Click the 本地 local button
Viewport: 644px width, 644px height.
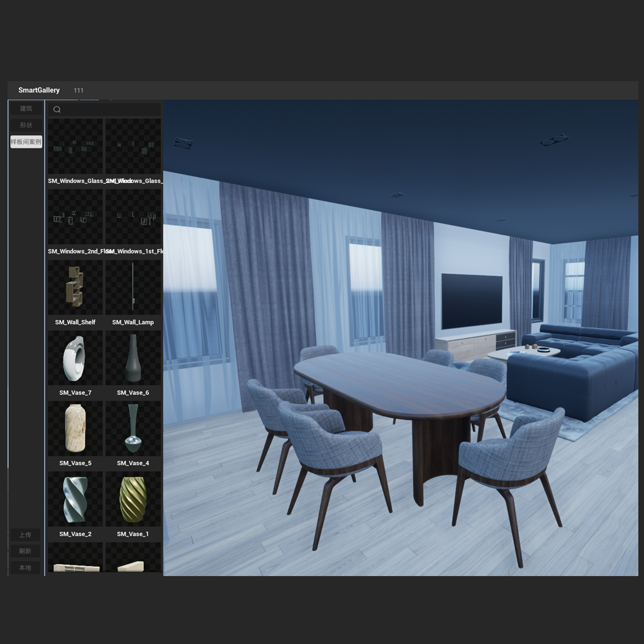[25, 568]
